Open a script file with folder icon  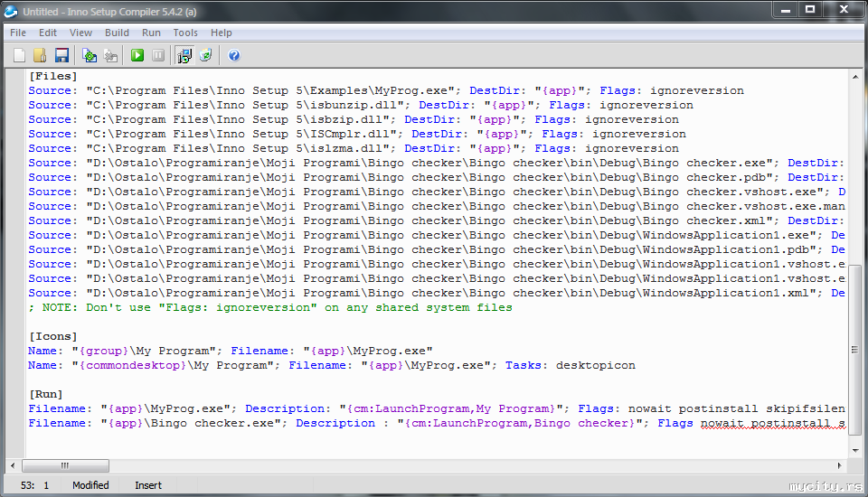[40, 56]
